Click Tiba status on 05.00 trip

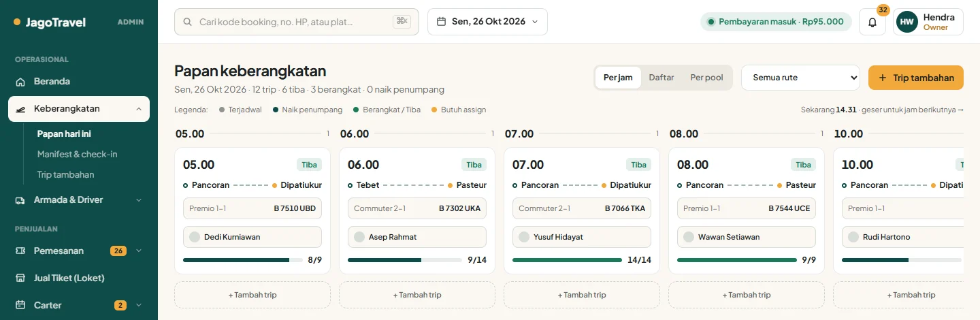[x=309, y=165]
